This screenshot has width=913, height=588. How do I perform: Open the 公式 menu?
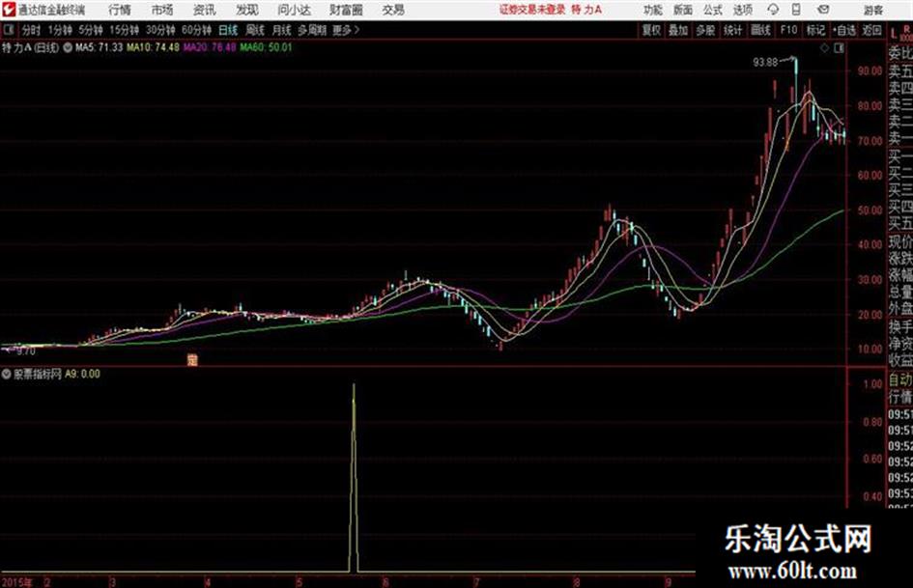(713, 10)
